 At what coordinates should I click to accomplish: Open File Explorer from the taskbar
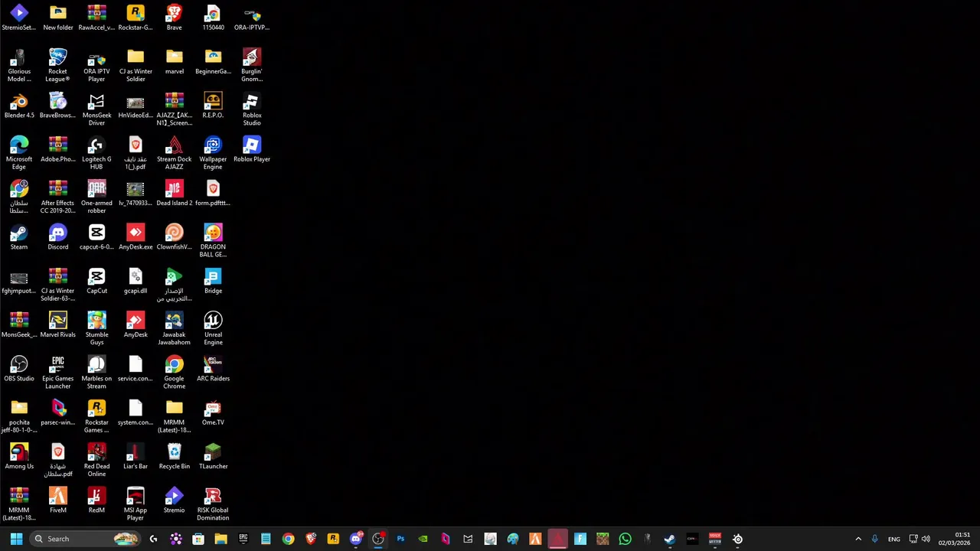coord(220,539)
